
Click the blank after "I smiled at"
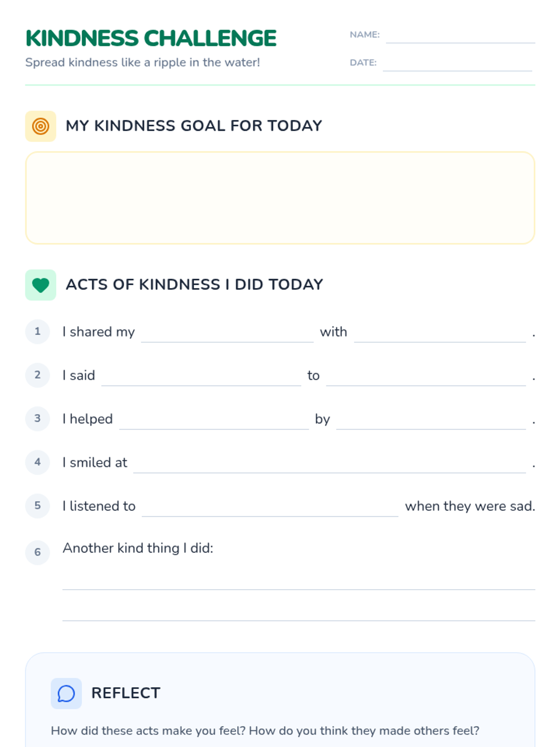click(x=329, y=465)
